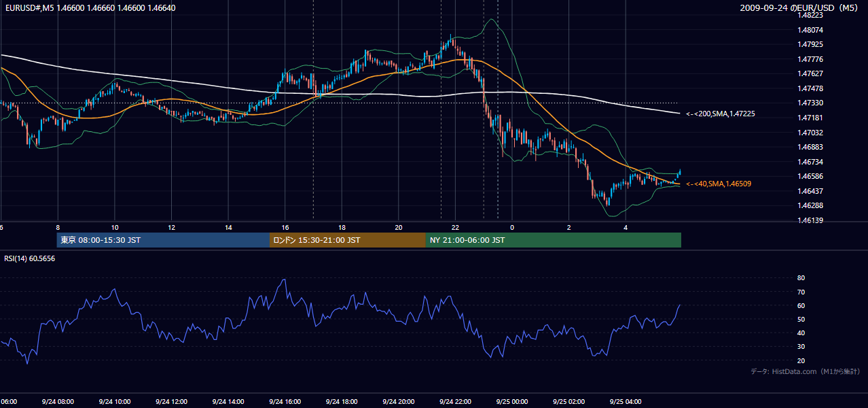This screenshot has height=408, width=868.
Task: Click the HistData.com data source credit
Action: [x=806, y=371]
